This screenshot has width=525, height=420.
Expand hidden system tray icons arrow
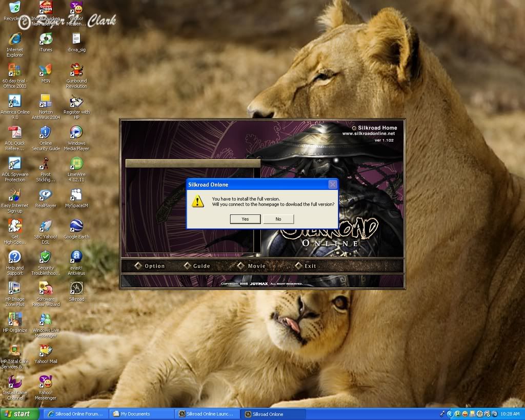449,414
